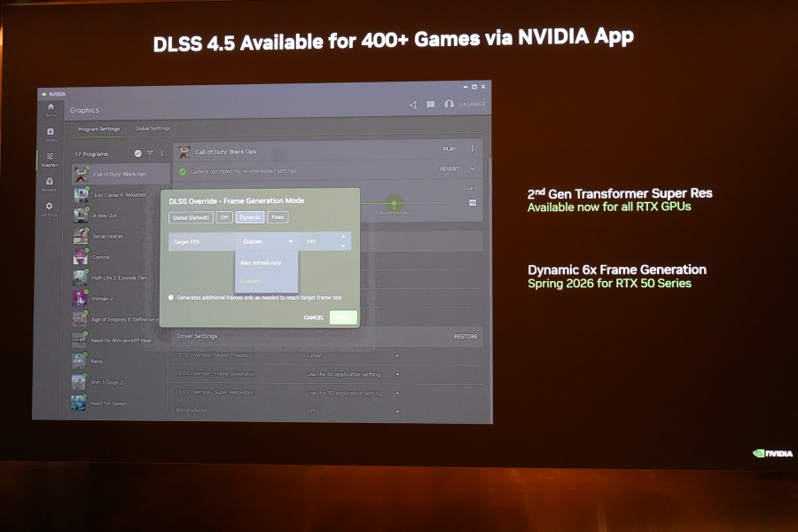Expand the chevron next to Revert

click(472, 168)
